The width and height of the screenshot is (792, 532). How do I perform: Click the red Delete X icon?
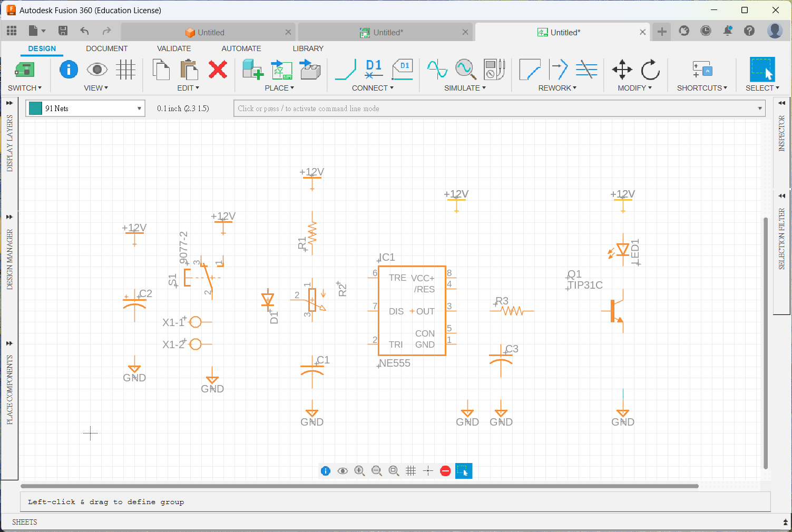[218, 70]
